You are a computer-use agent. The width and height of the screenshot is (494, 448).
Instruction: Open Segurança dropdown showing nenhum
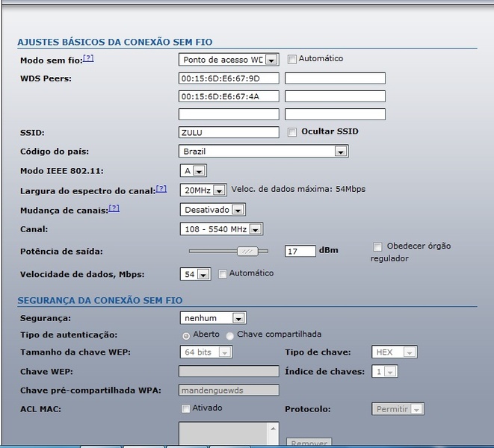pyautogui.click(x=213, y=318)
